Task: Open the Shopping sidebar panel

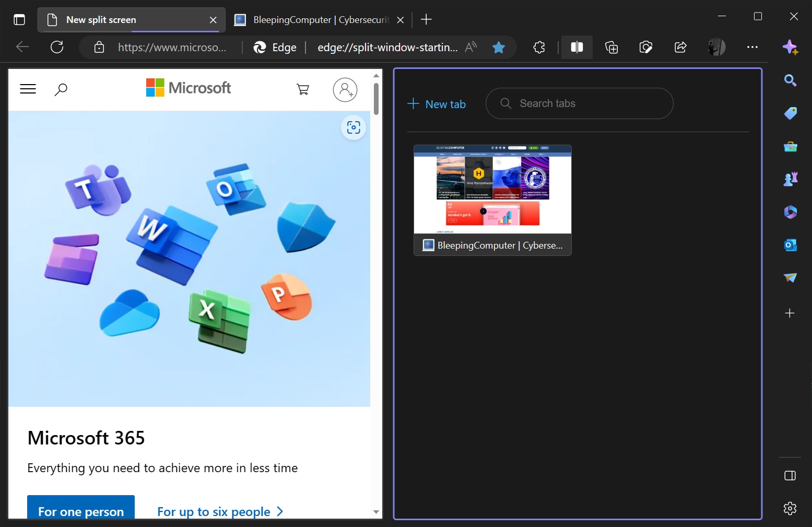Action: click(790, 113)
